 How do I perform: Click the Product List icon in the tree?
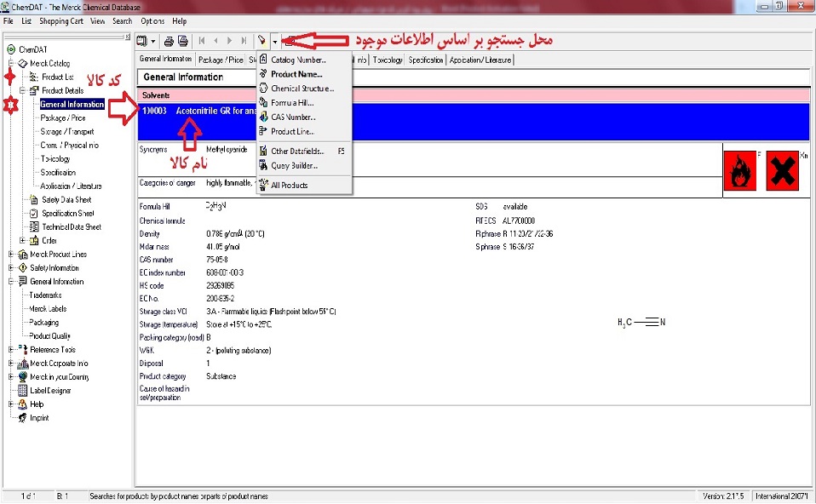click(34, 77)
